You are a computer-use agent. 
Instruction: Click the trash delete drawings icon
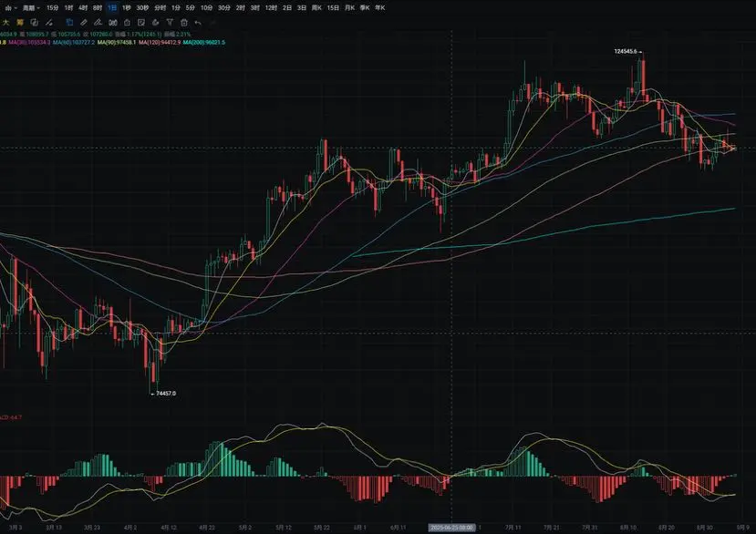[183, 22]
